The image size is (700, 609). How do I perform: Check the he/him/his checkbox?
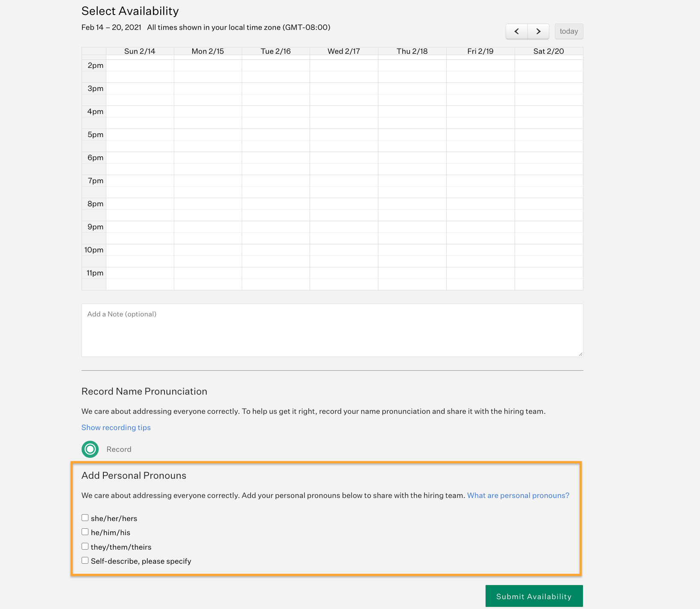(85, 532)
